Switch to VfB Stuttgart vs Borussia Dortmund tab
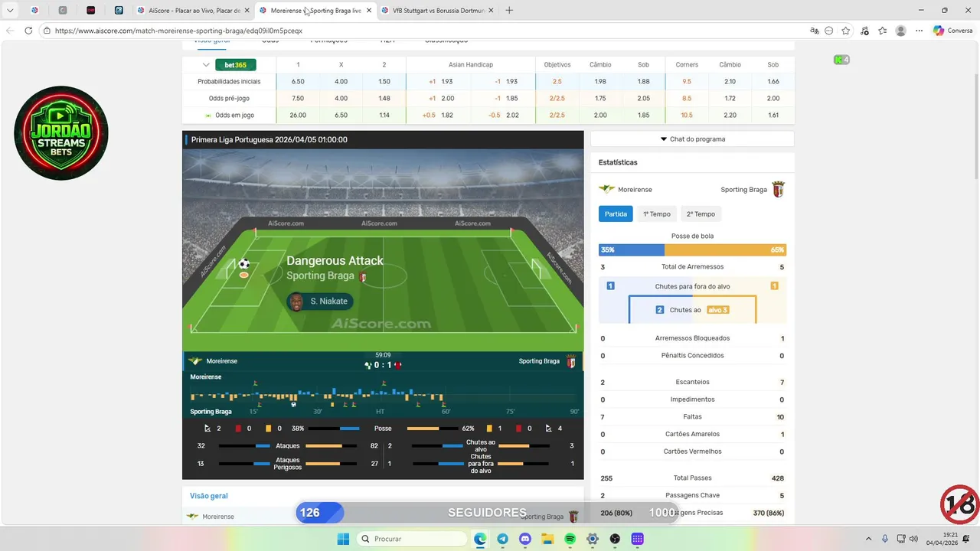 (439, 11)
